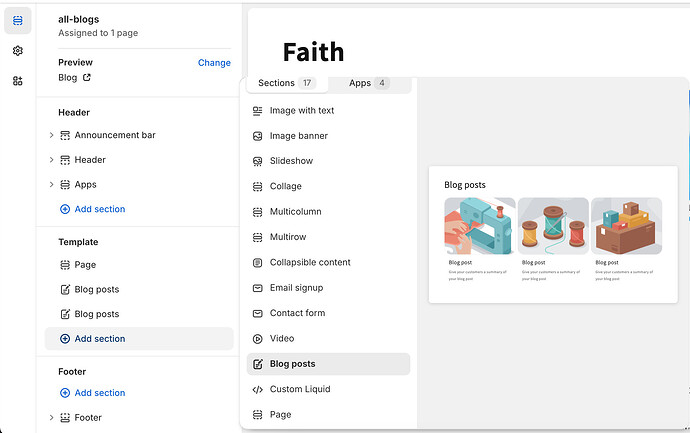690x433 pixels.
Task: Add section under Footer group
Action: click(x=93, y=393)
